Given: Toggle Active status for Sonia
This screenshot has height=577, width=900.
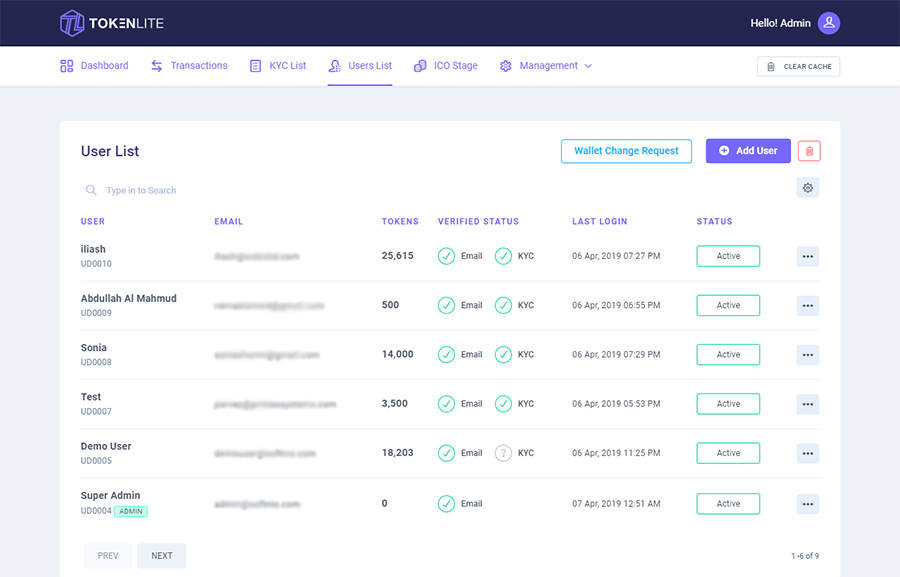Looking at the screenshot, I should (x=727, y=354).
